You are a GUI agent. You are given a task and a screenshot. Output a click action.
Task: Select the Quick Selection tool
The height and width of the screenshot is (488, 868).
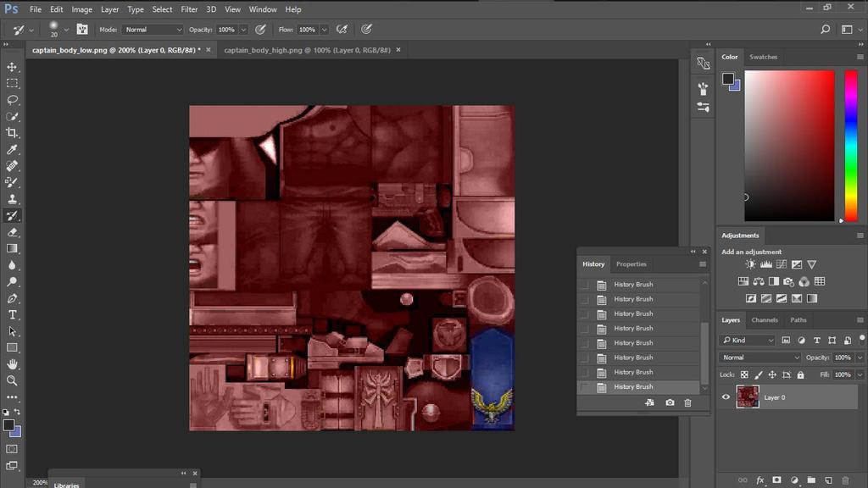(12, 117)
